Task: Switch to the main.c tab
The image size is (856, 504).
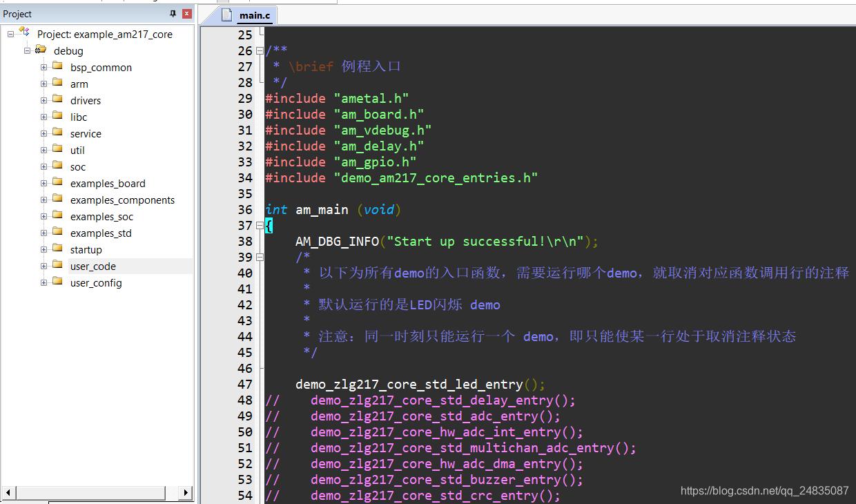Action: pos(255,15)
